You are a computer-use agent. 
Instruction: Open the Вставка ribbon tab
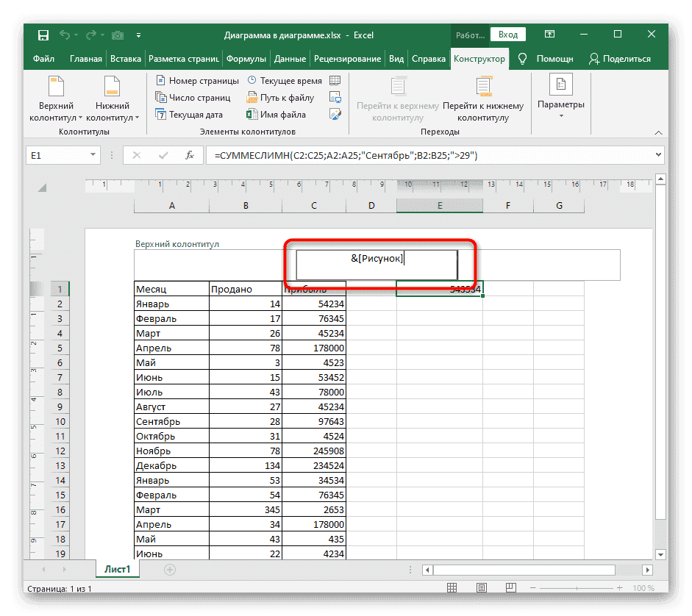[x=126, y=59]
